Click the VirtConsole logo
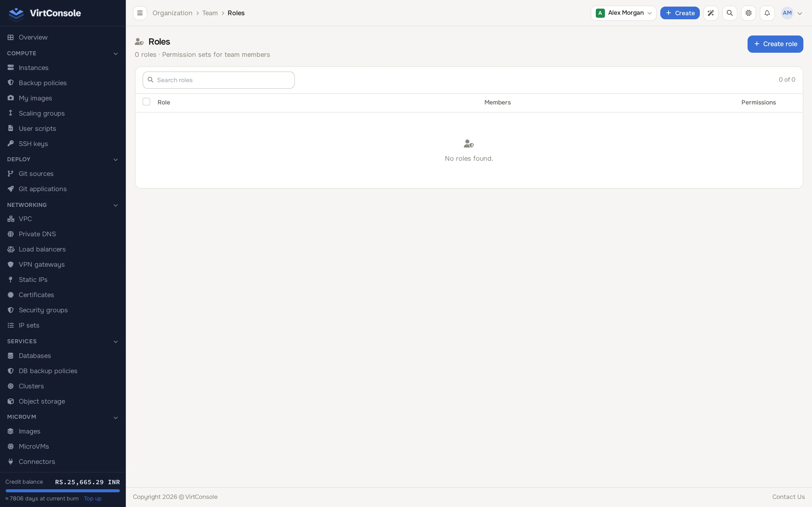812x507 pixels. coord(45,13)
